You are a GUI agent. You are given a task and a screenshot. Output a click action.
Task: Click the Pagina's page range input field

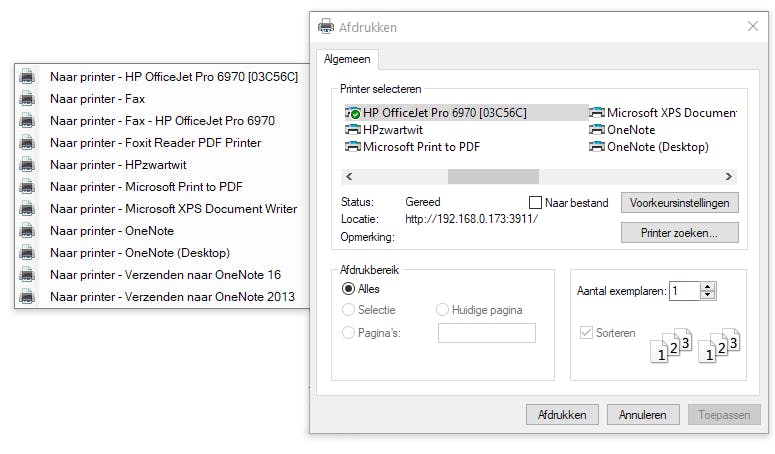[x=486, y=333]
